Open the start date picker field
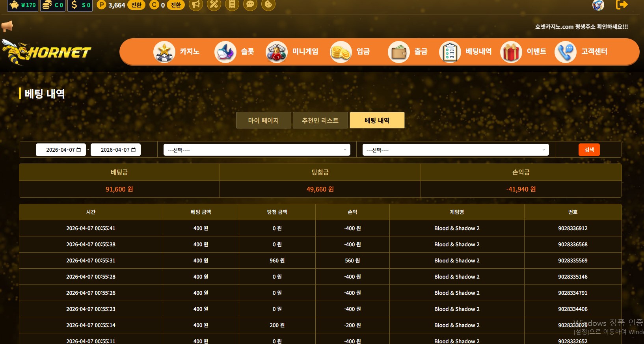Image resolution: width=644 pixels, height=344 pixels. [x=61, y=150]
